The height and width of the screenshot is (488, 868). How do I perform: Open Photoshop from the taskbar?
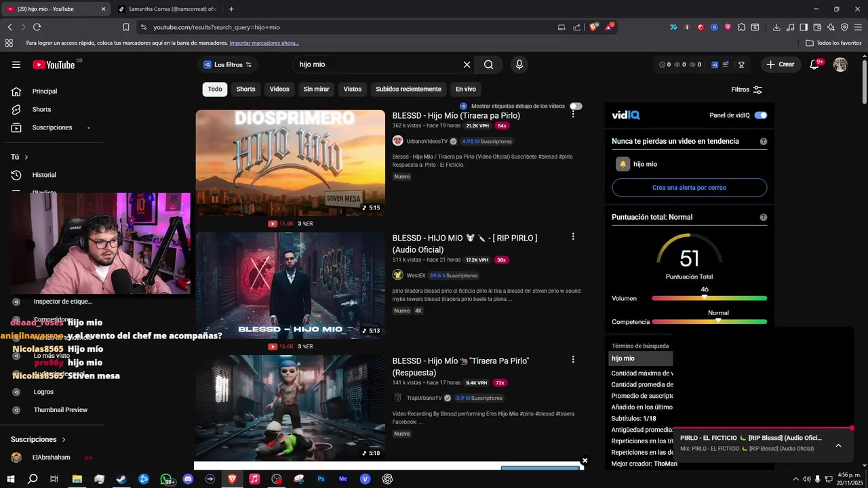321,479
